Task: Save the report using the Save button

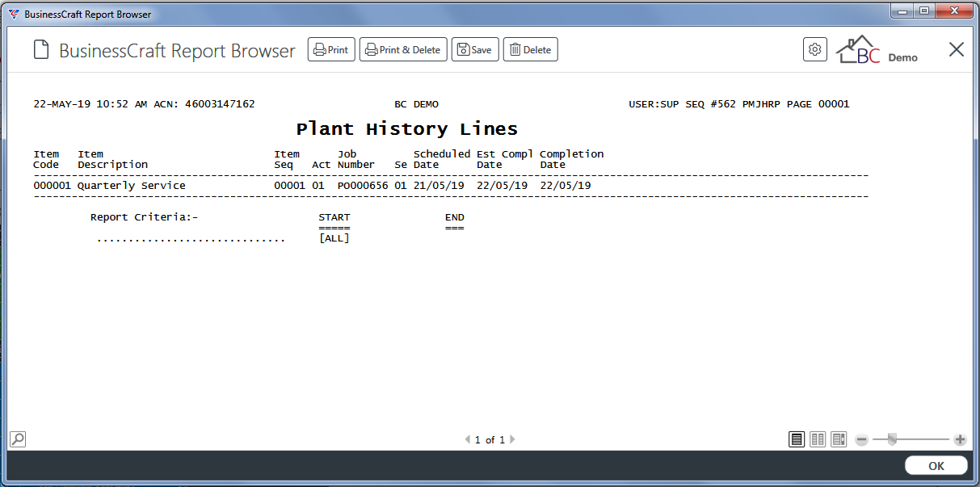Action: (x=475, y=50)
